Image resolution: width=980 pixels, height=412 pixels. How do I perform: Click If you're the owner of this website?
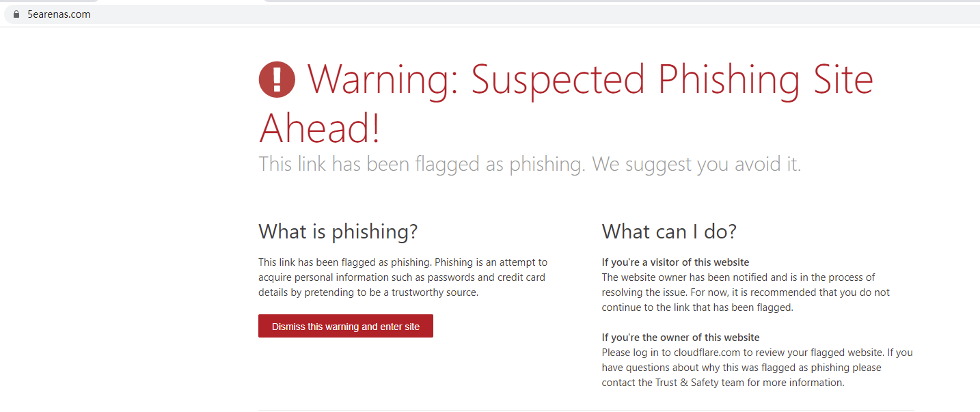[x=680, y=338]
